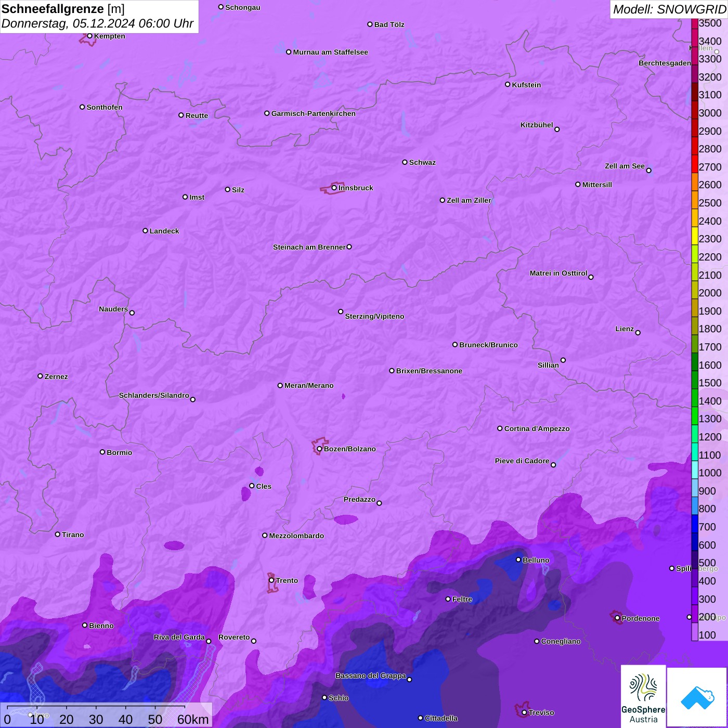Screen dimensions: 728x728
Task: Select the Bormio marker dot
Action: pyautogui.click(x=102, y=452)
